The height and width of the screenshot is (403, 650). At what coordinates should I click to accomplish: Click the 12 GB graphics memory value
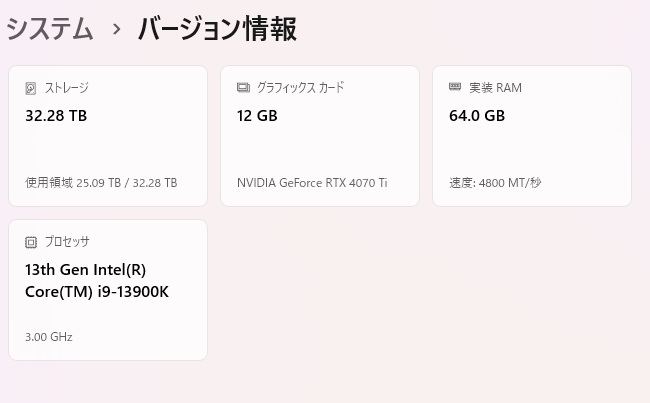[257, 116]
